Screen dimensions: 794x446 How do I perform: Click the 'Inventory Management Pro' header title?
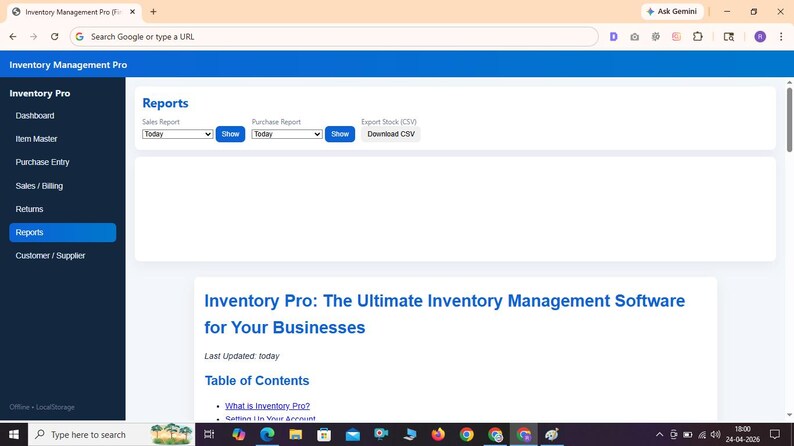pos(68,65)
